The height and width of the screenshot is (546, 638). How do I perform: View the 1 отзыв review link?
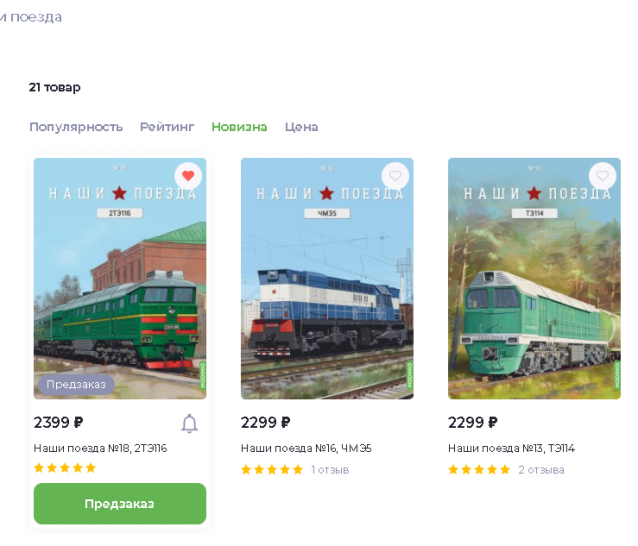pyautogui.click(x=330, y=470)
